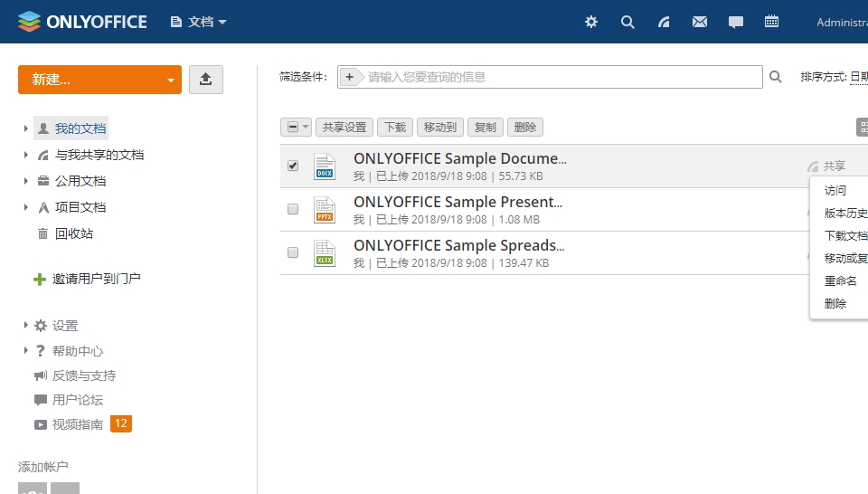Click the upload file icon button
Image resolution: width=868 pixels, height=494 pixels.
click(205, 80)
